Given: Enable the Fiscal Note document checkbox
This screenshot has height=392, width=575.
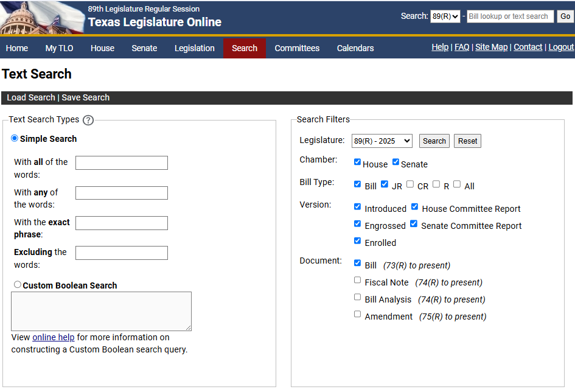Looking at the screenshot, I should [x=358, y=281].
